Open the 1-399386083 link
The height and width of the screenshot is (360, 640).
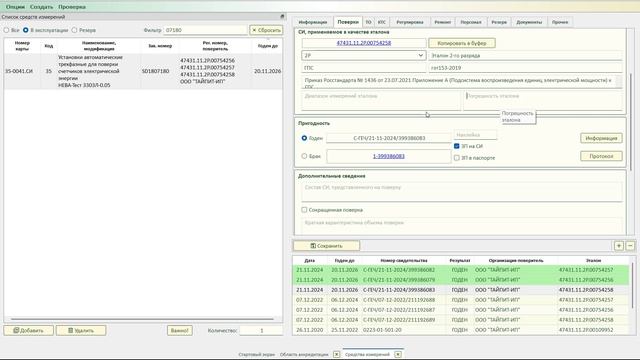(x=389, y=156)
